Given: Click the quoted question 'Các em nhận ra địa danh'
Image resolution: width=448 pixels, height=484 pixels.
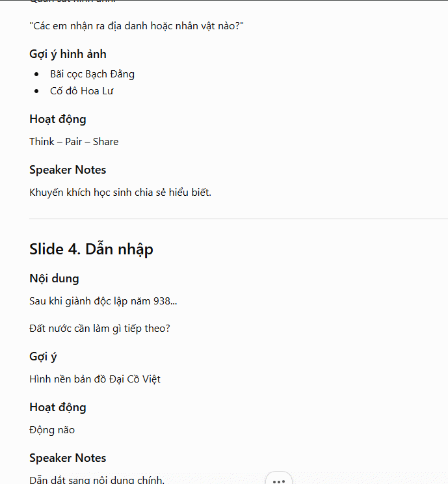Looking at the screenshot, I should coord(137,26).
